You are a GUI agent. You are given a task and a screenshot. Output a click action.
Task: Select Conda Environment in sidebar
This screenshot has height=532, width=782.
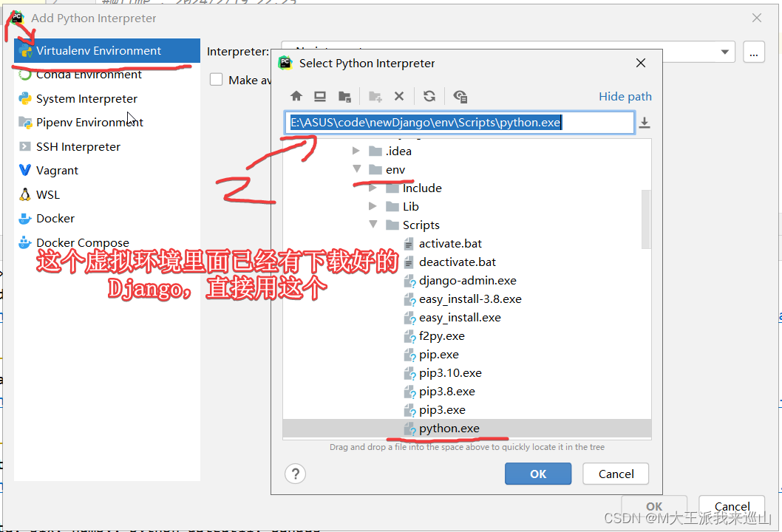pyautogui.click(x=106, y=75)
